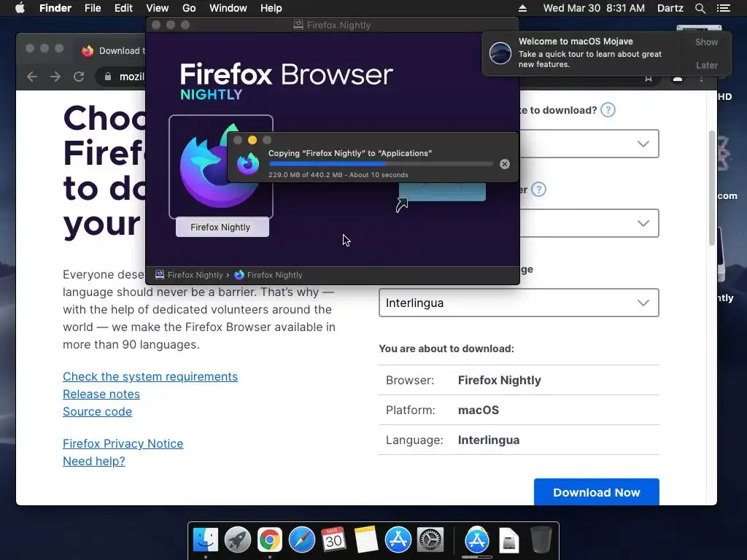Open the Apple menu
Screen dimensions: 747x560
point(20,8)
